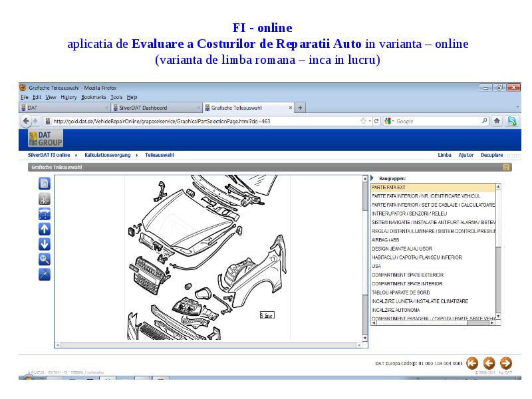Open Google search engine selector dropdown
The width and height of the screenshot is (532, 399).
click(x=388, y=121)
